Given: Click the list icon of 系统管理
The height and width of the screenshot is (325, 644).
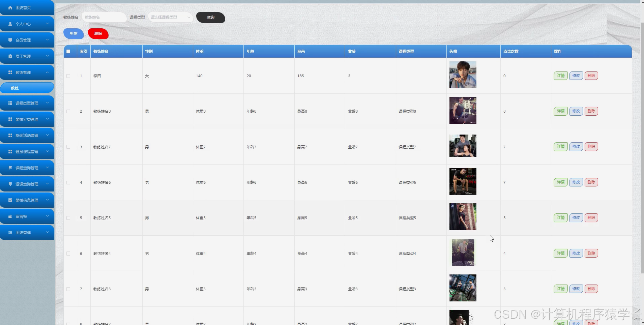Looking at the screenshot, I should point(10,232).
